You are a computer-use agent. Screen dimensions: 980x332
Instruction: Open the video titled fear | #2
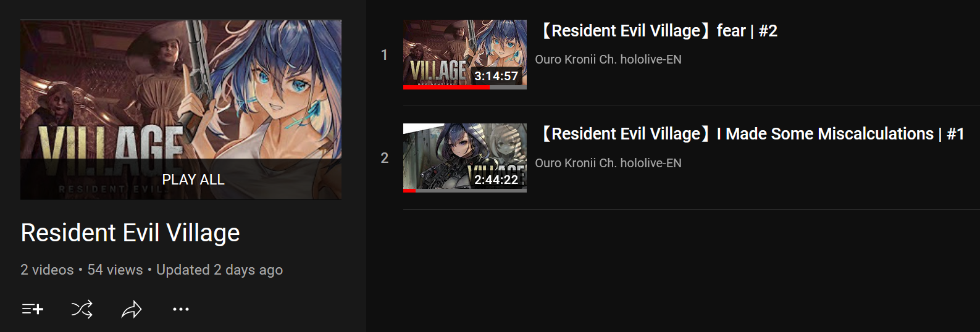pyautogui.click(x=658, y=31)
